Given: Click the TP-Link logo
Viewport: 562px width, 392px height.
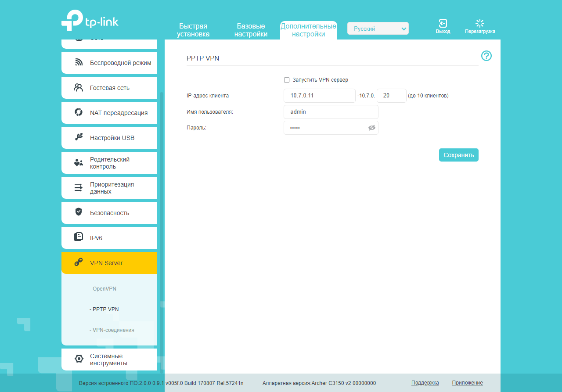Looking at the screenshot, I should 90,21.
